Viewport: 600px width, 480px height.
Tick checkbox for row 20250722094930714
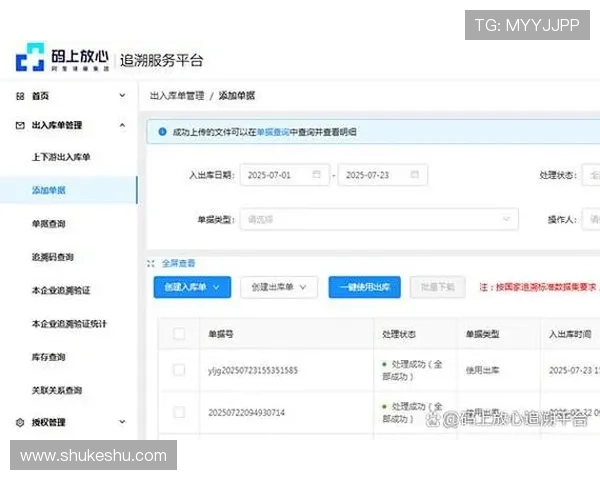[x=179, y=413]
